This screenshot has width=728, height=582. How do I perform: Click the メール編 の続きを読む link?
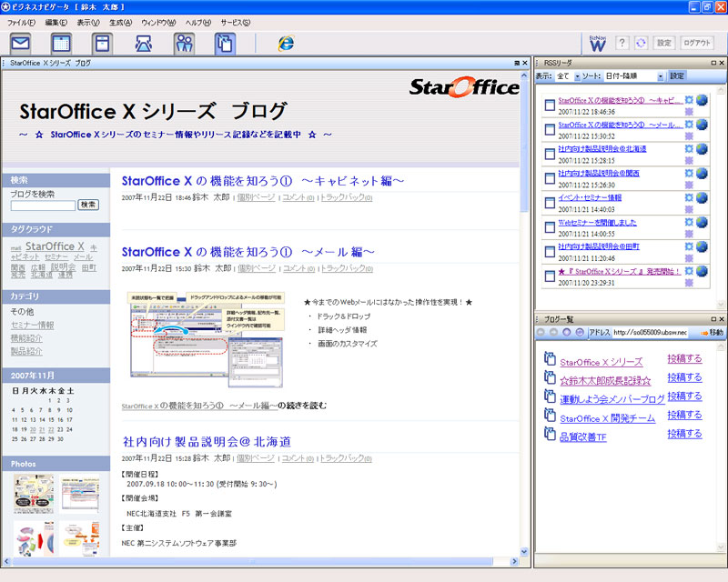224,406
